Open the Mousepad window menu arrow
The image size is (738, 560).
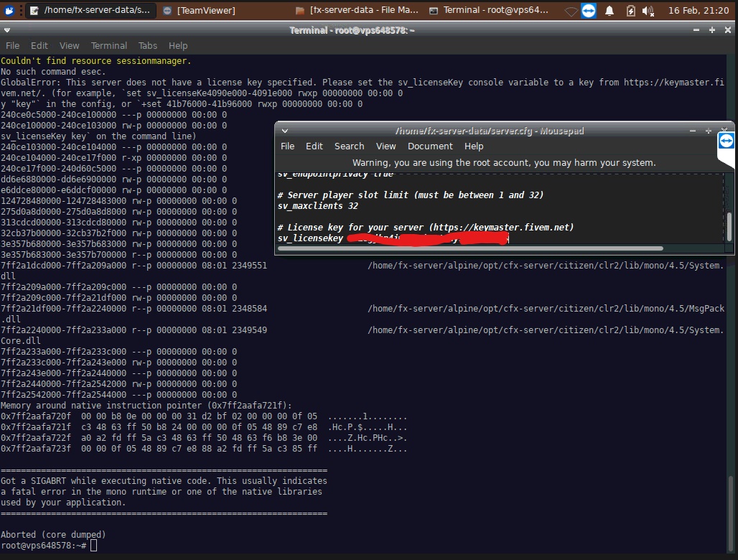pos(285,131)
